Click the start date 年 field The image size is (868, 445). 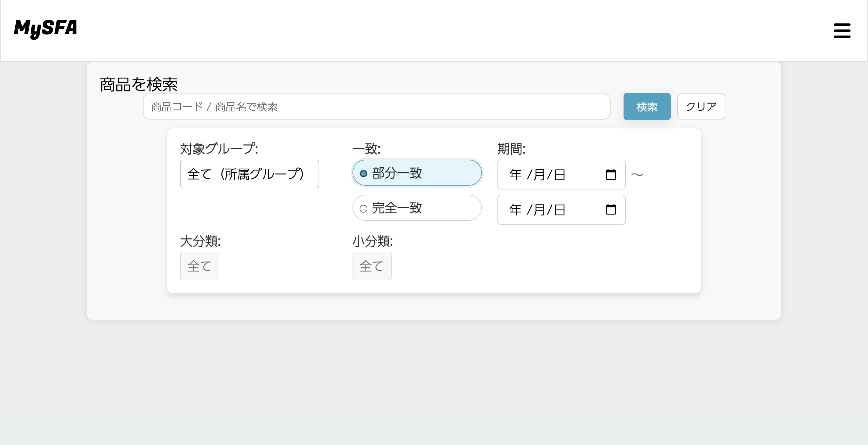515,174
